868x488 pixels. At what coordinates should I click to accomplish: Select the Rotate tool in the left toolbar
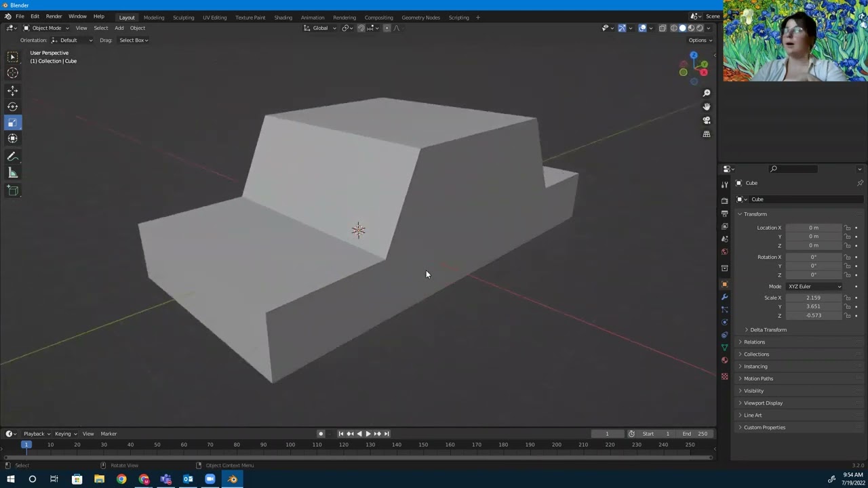click(x=12, y=106)
